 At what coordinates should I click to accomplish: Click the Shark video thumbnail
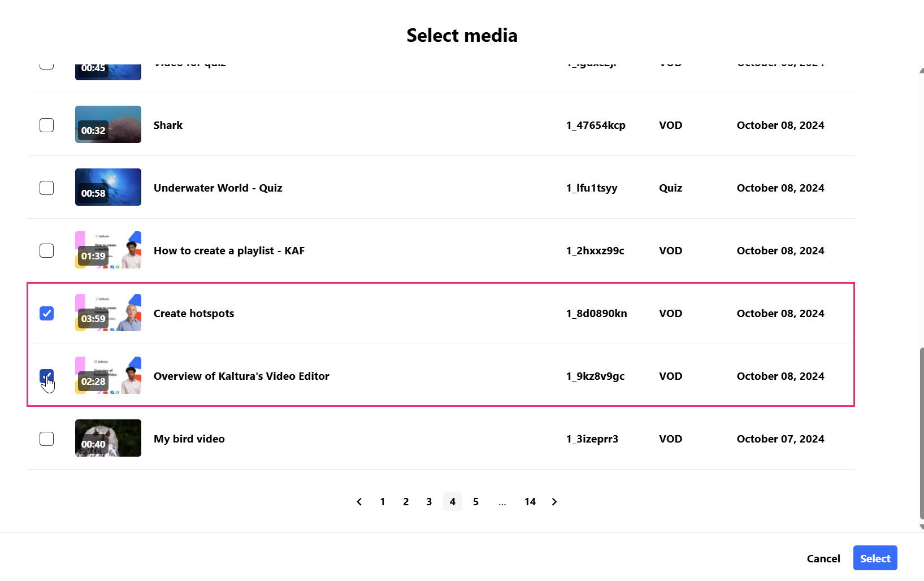pos(108,124)
